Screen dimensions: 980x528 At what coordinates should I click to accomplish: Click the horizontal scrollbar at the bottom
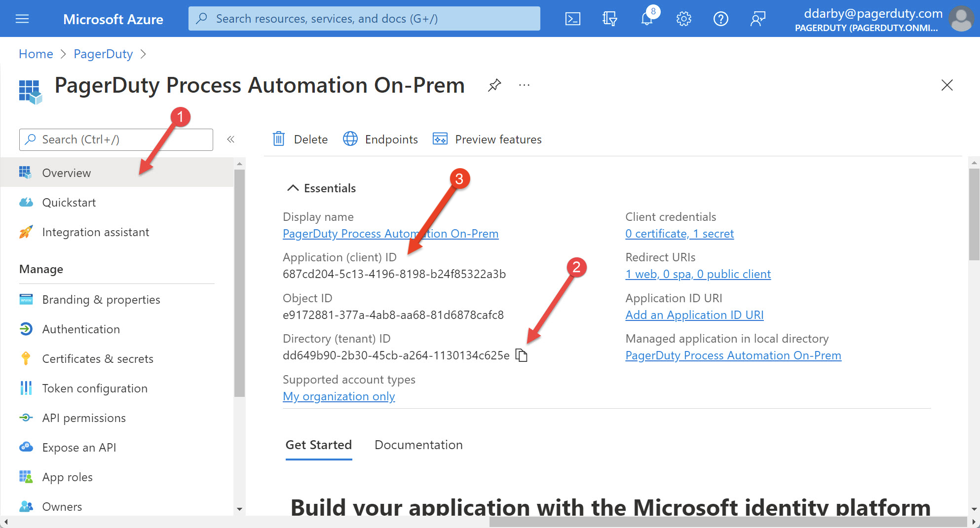pyautogui.click(x=728, y=522)
